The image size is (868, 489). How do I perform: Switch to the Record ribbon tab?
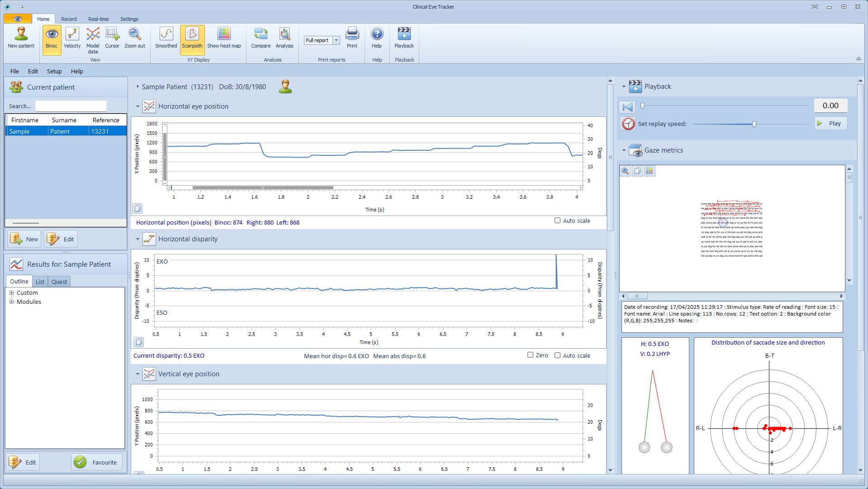coord(69,19)
